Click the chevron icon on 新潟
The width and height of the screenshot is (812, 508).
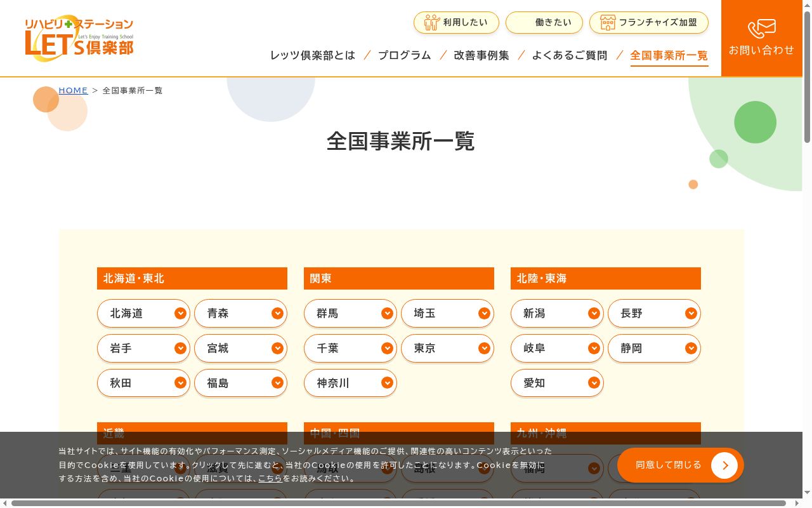(x=594, y=313)
